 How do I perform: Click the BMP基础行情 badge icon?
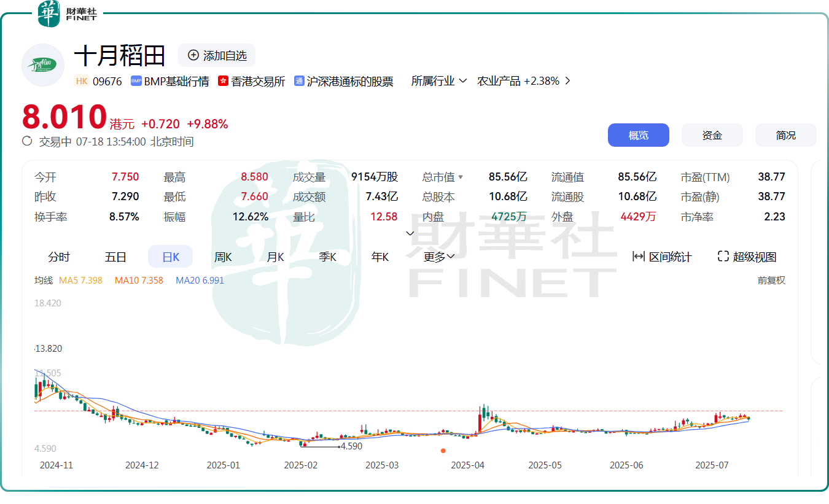click(136, 81)
